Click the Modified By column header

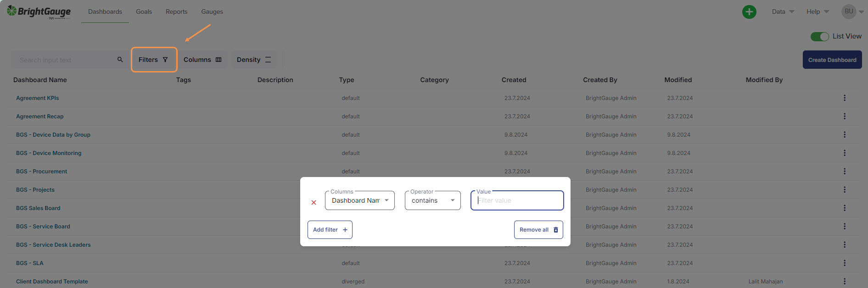764,80
